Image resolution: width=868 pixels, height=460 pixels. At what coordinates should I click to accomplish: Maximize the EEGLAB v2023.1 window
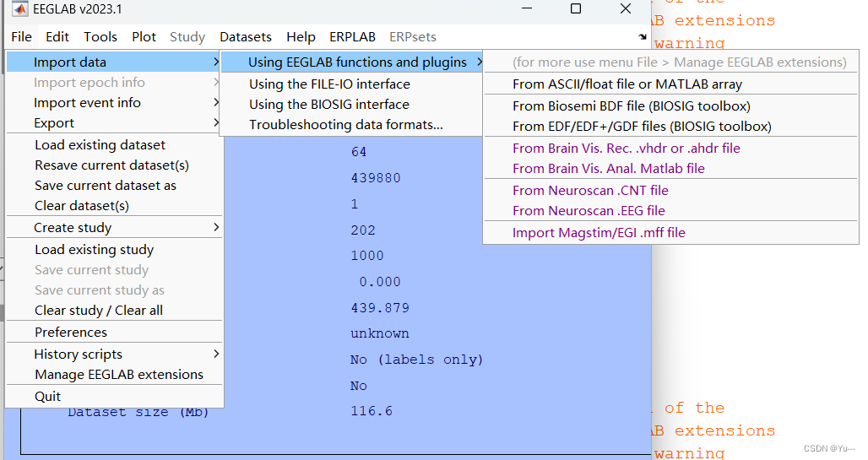pos(576,8)
